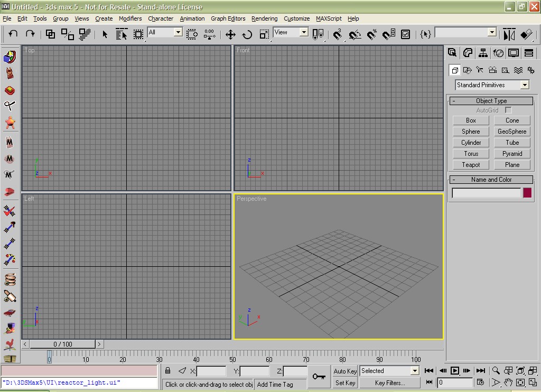Toggle the Set Key animation mode
Viewport: 541px width, 392px height.
345,382
